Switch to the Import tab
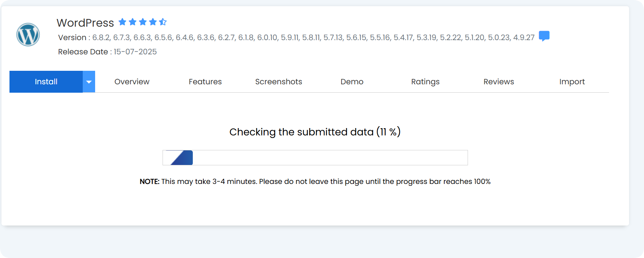 [572, 82]
